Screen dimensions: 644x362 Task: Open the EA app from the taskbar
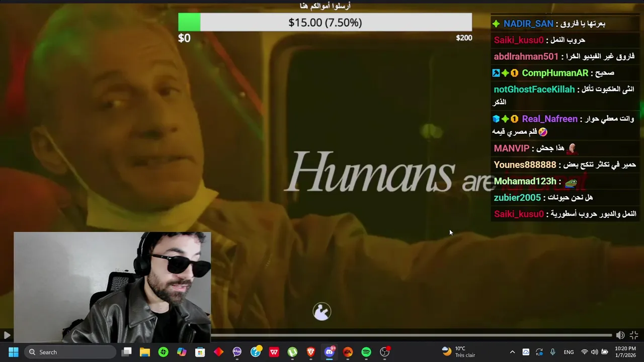pyautogui.click(x=348, y=352)
